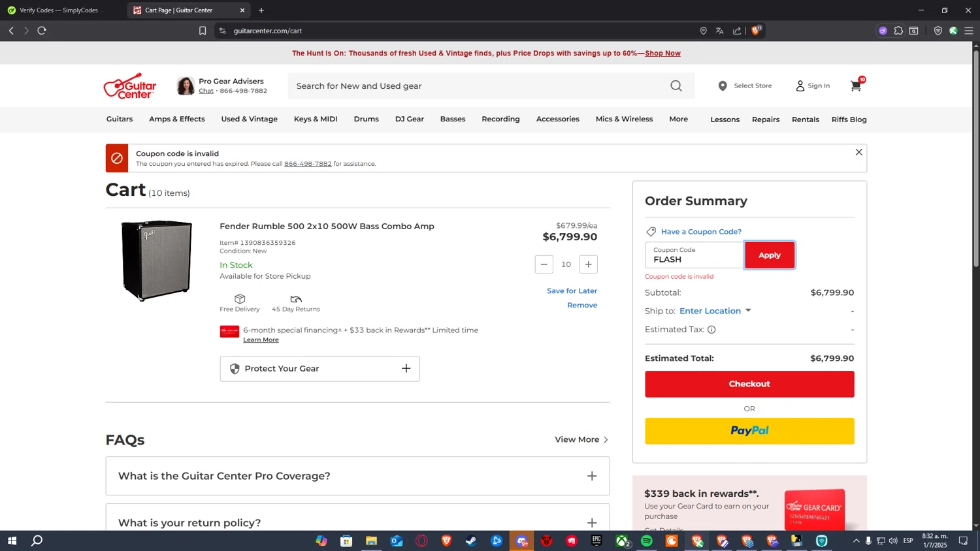Click the browser back arrow

tap(11, 31)
